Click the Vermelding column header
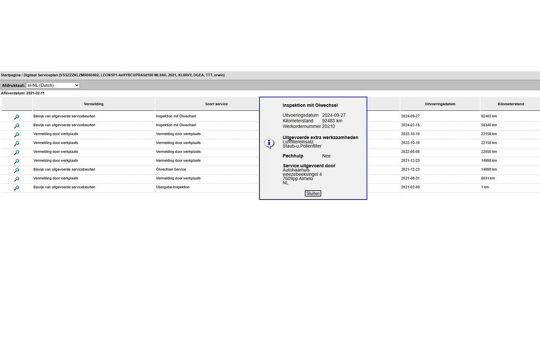Image resolution: width=540 pixels, height=360 pixels. (x=93, y=104)
